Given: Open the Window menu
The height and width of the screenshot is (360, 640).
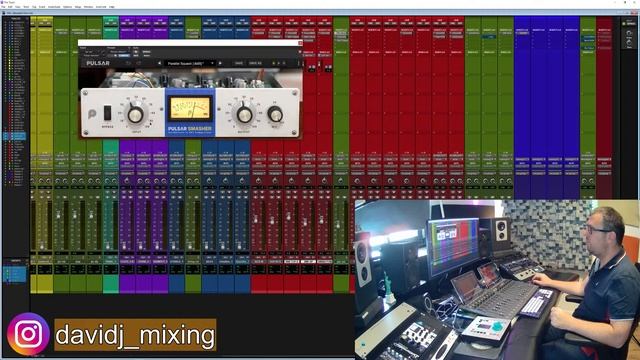Looking at the screenshot, I should [x=89, y=7].
